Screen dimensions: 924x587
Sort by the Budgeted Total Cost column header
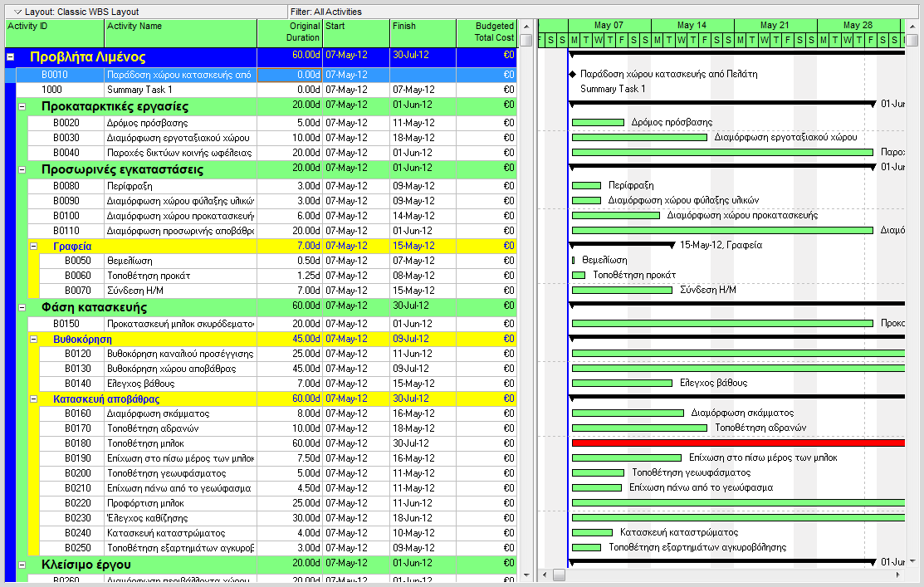pyautogui.click(x=486, y=33)
